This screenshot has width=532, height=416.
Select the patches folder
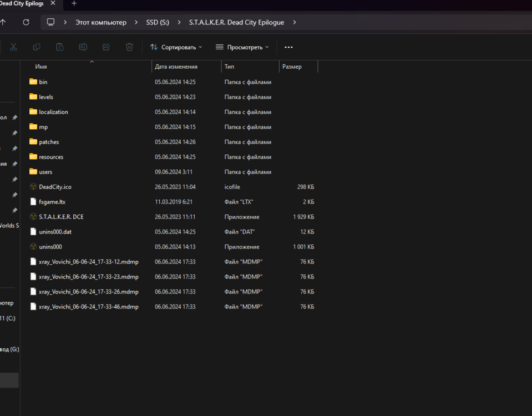pos(49,142)
